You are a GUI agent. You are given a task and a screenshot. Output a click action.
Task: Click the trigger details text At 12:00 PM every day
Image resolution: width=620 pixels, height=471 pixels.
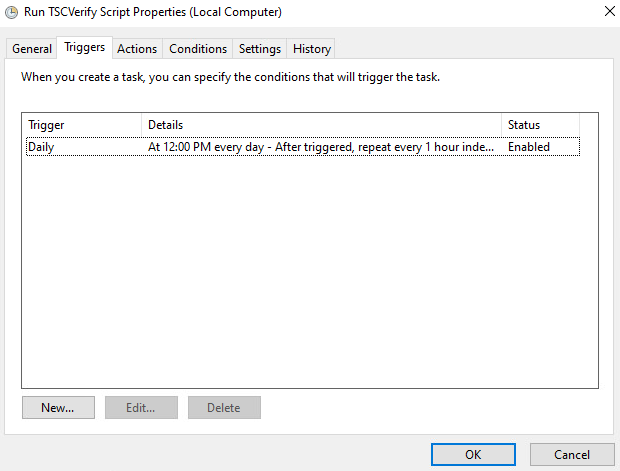click(206, 147)
